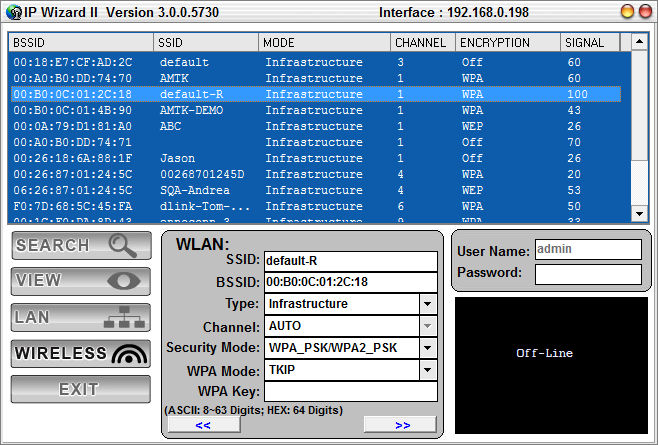Image resolution: width=658 pixels, height=445 pixels.
Task: Click WEP encryption cell for ABC
Action: click(x=473, y=126)
